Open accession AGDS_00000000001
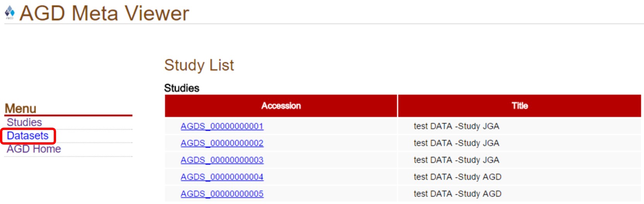The width and height of the screenshot is (644, 204). coord(222,126)
